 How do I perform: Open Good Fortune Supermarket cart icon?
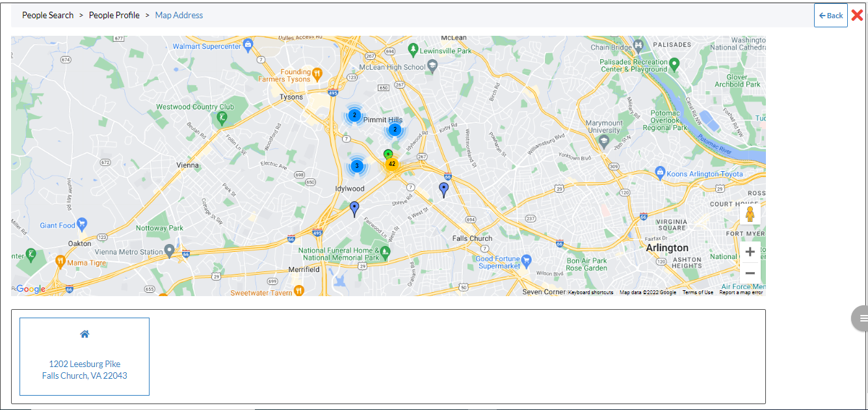click(527, 261)
